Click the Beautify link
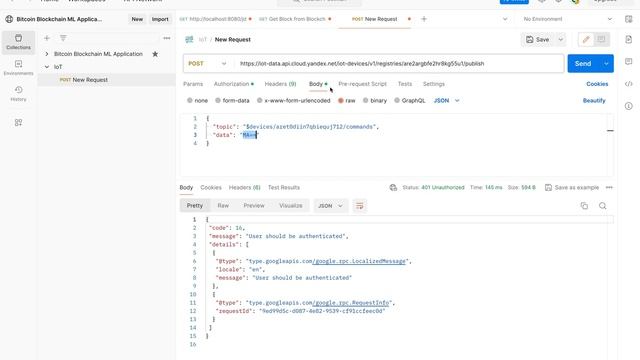The width and height of the screenshot is (640, 360). click(x=594, y=100)
